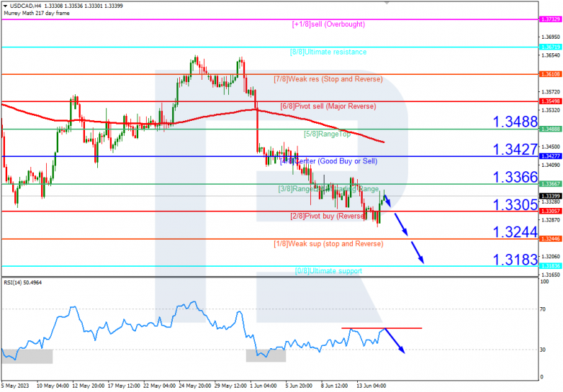
Task: Select the large blue 1.3183 level text
Action: [515, 260]
